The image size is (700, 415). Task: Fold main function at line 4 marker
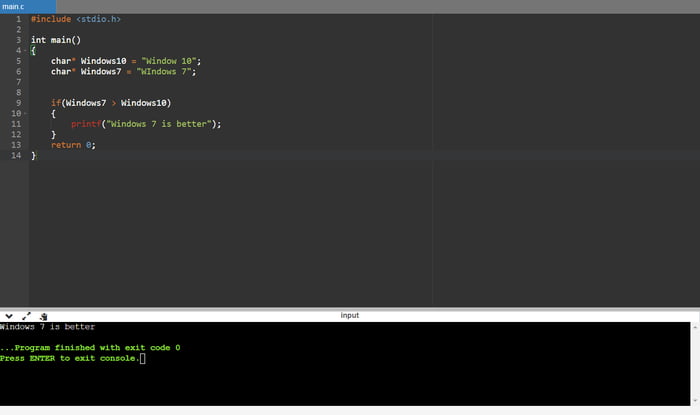point(25,50)
